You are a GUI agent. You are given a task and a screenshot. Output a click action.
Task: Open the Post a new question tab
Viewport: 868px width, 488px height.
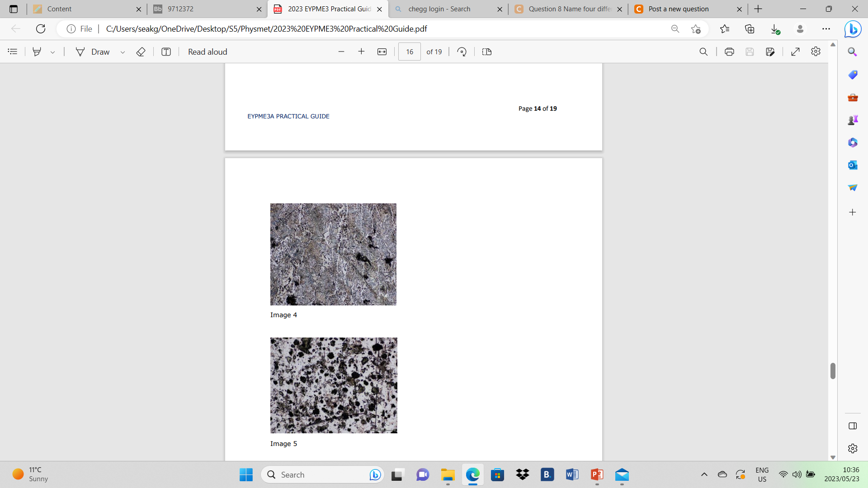(x=678, y=9)
